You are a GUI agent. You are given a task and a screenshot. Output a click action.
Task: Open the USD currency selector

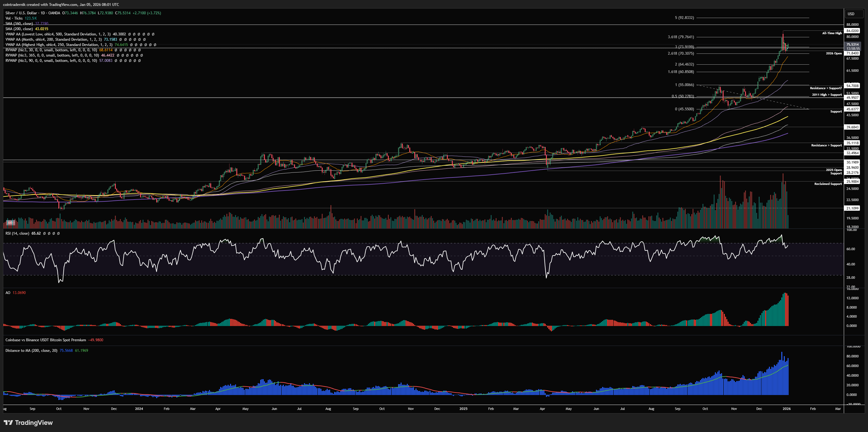point(851,14)
